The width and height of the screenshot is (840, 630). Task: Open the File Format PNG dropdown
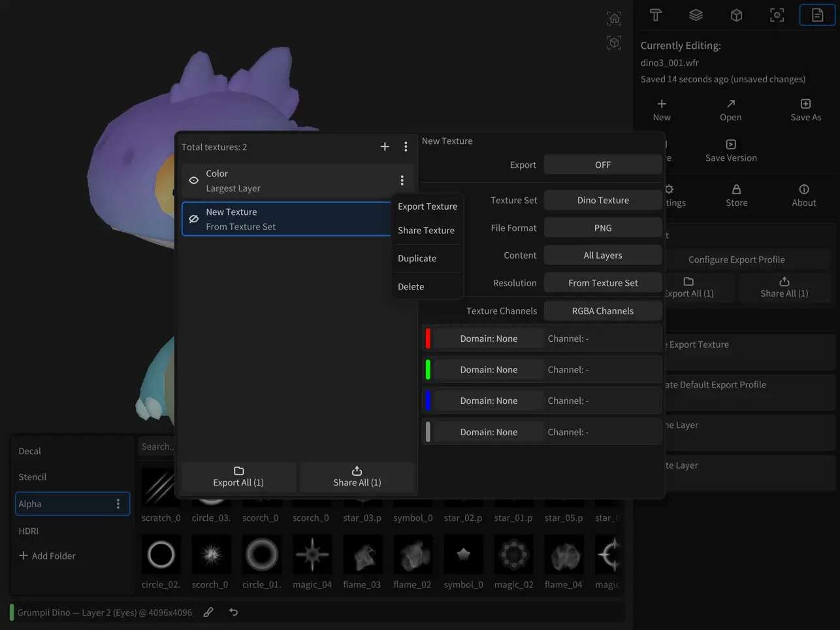[x=602, y=228]
